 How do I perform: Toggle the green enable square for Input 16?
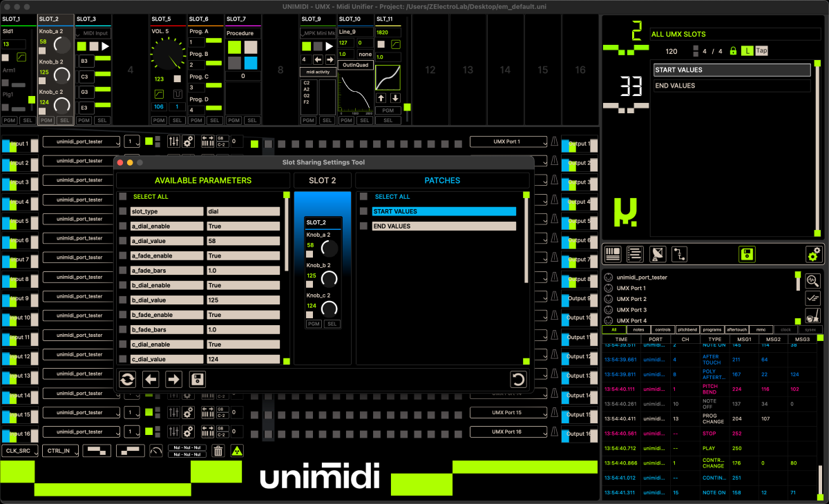pyautogui.click(x=149, y=432)
